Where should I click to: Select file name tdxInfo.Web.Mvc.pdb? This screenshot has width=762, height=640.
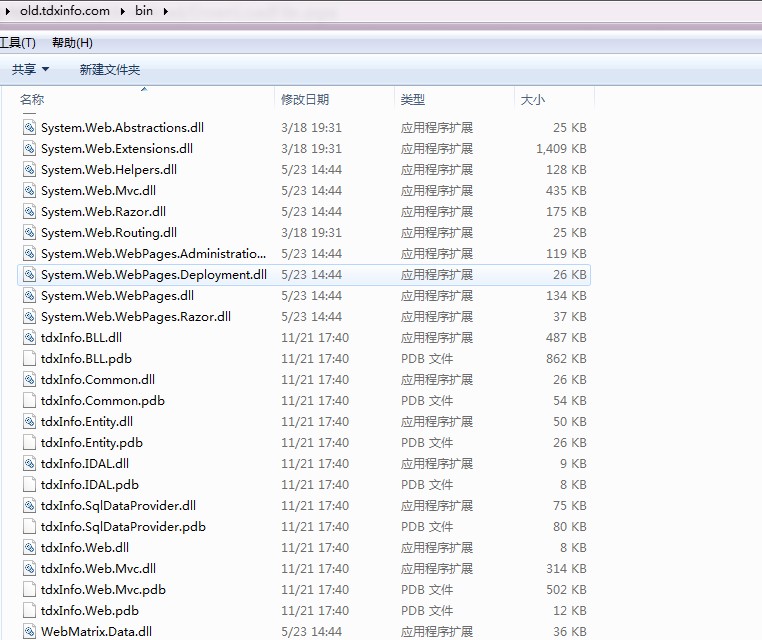[x=103, y=589]
